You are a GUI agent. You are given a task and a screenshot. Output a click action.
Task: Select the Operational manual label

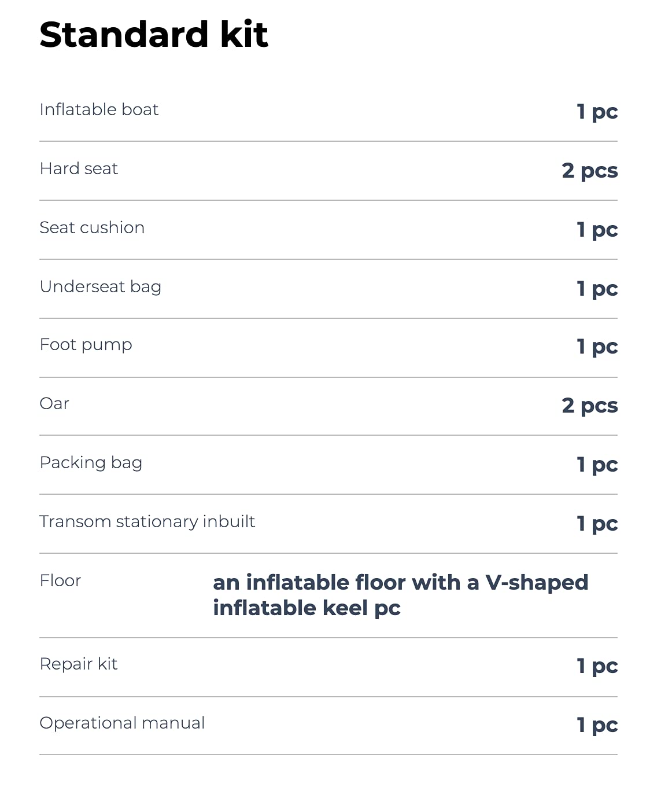(x=122, y=723)
